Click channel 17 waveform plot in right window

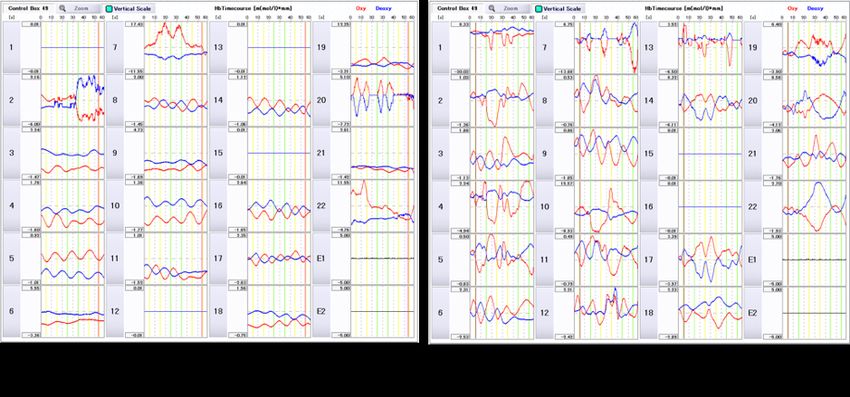pyautogui.click(x=710, y=259)
